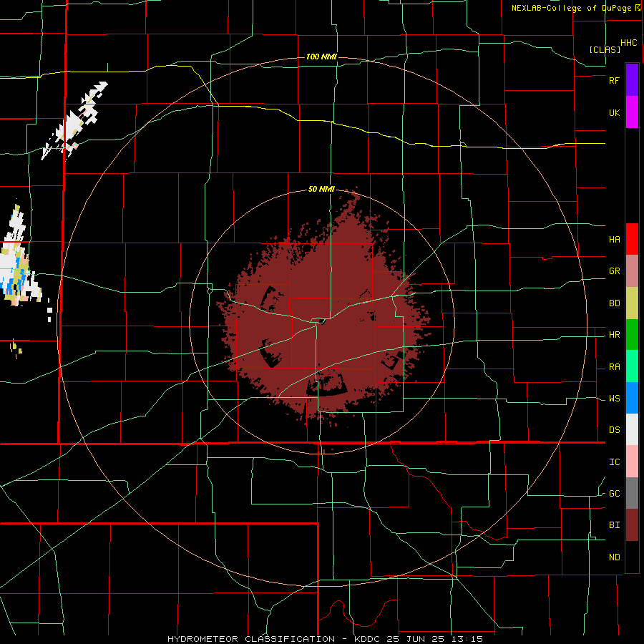Select the WS blue legend swatch

pyautogui.click(x=632, y=398)
